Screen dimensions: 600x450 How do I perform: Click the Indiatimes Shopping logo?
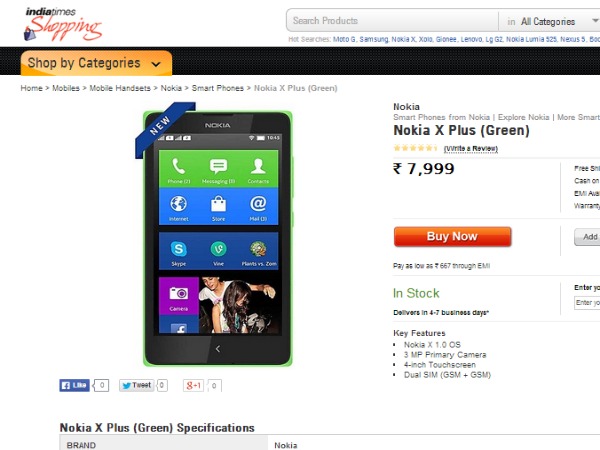tap(63, 22)
